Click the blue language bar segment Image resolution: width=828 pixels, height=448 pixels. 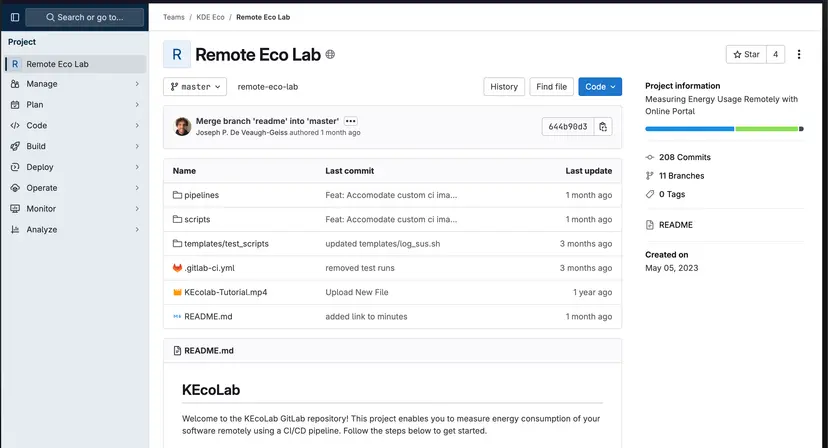pyautogui.click(x=689, y=129)
